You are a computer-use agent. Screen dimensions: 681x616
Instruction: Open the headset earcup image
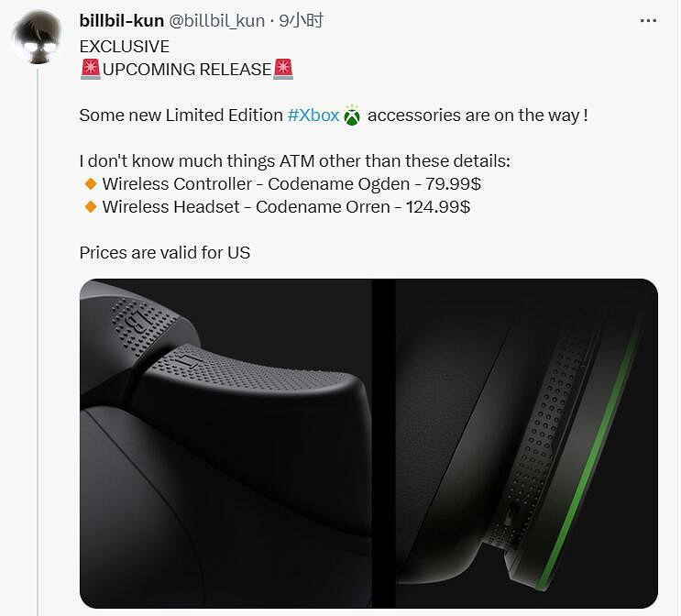click(527, 443)
